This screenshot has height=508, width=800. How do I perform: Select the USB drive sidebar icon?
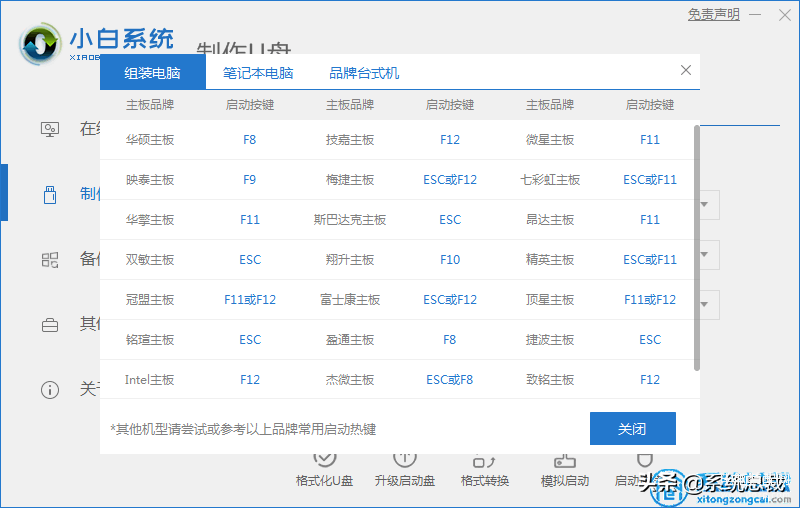pyautogui.click(x=50, y=195)
